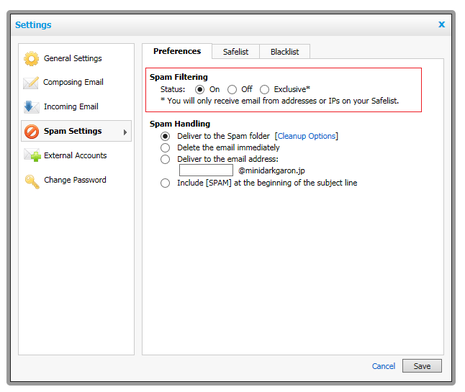
Task: Select Deliver to the email address option
Action: (165, 159)
